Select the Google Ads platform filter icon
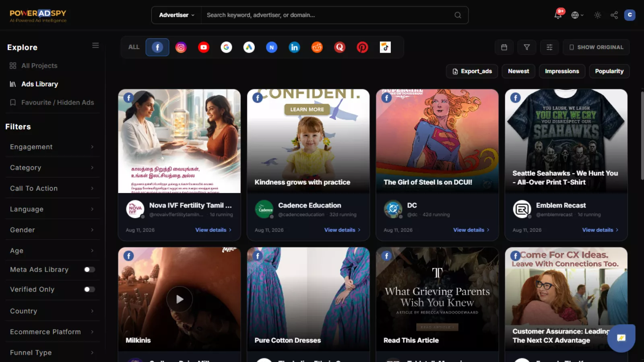Viewport: 644px width, 362px height. point(249,47)
